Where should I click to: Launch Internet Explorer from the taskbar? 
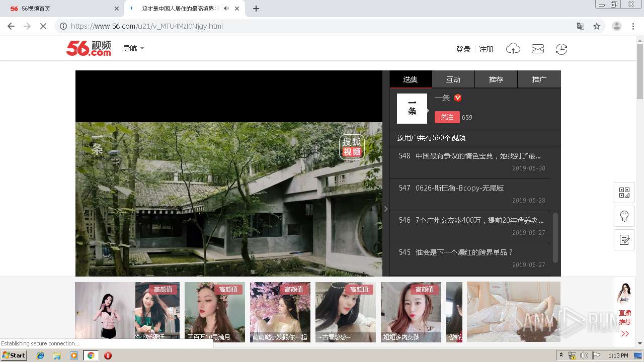point(40,355)
